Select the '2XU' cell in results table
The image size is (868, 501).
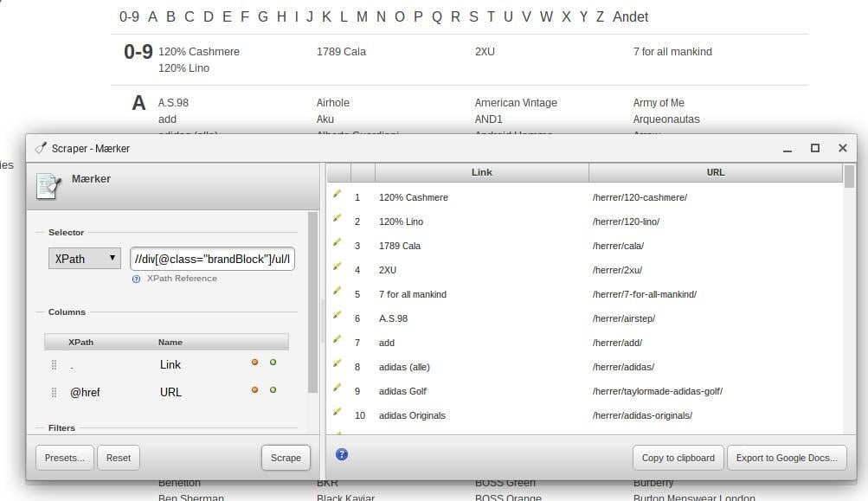388,270
